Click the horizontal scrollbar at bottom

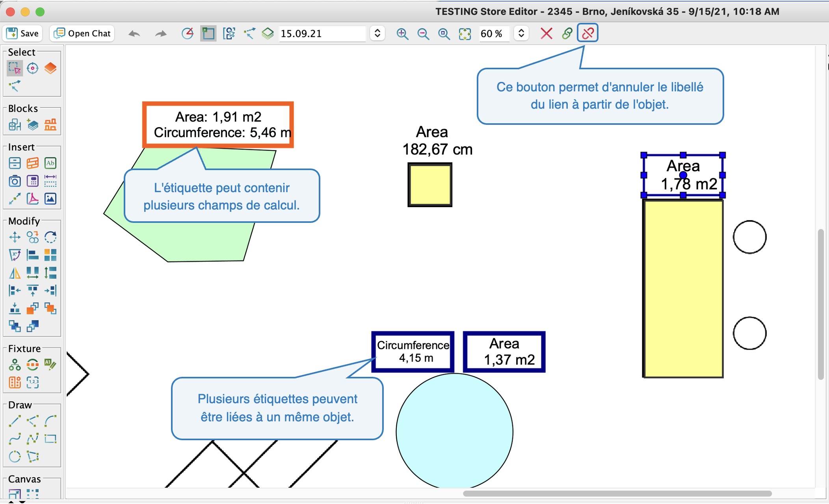click(x=617, y=493)
